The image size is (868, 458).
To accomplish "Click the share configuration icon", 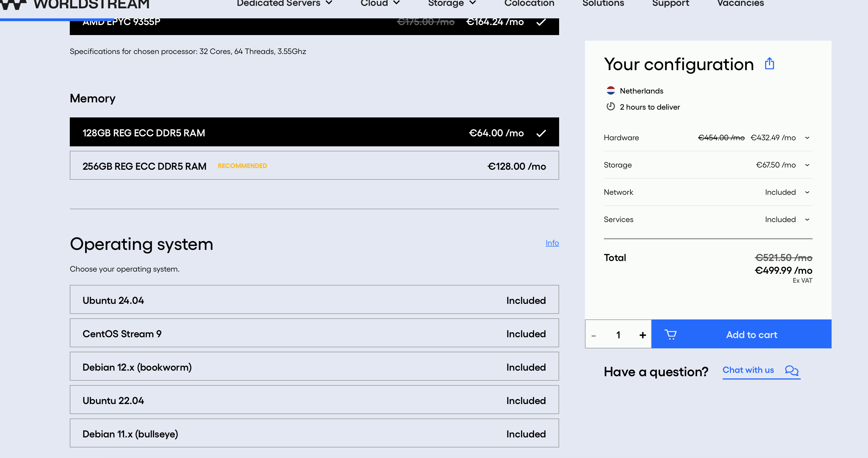I will (x=769, y=63).
